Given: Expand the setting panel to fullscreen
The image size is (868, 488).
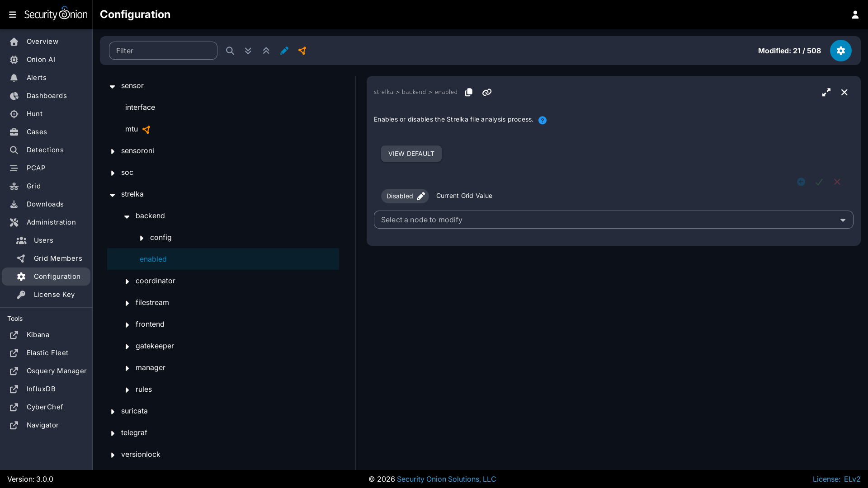Looking at the screenshot, I should 826,92.
